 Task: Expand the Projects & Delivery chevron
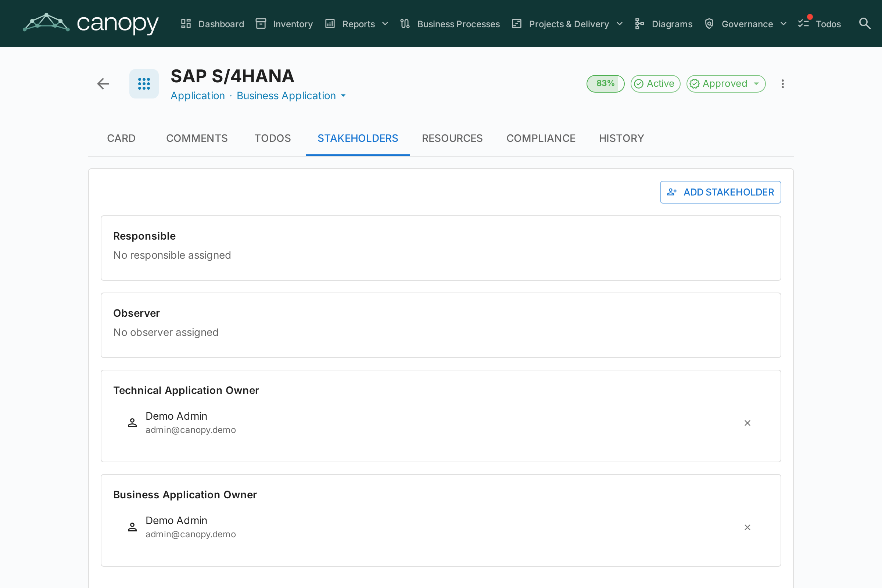click(x=620, y=24)
